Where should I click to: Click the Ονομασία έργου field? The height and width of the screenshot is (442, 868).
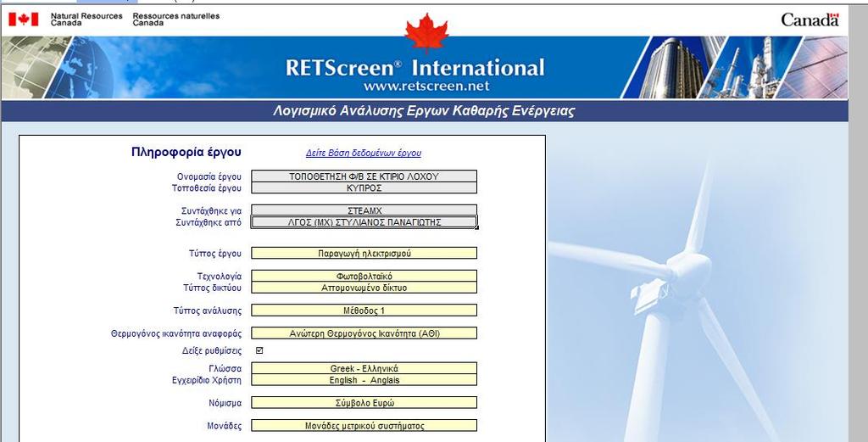364,176
